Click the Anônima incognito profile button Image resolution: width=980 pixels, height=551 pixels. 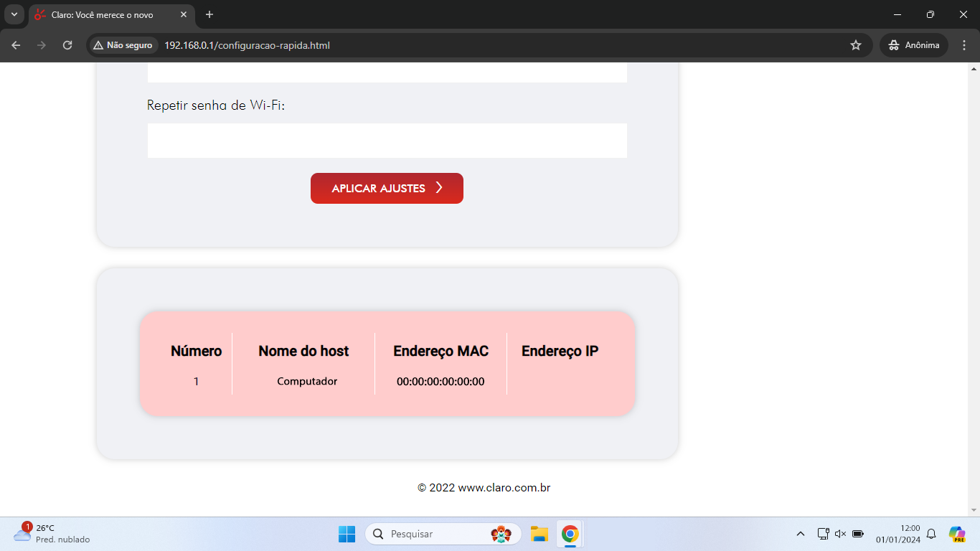(x=914, y=45)
